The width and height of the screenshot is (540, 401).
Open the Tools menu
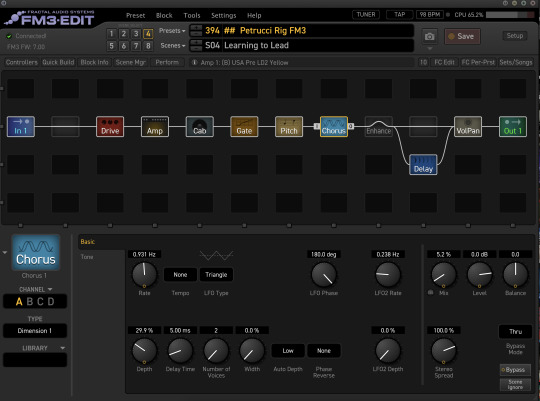(192, 16)
